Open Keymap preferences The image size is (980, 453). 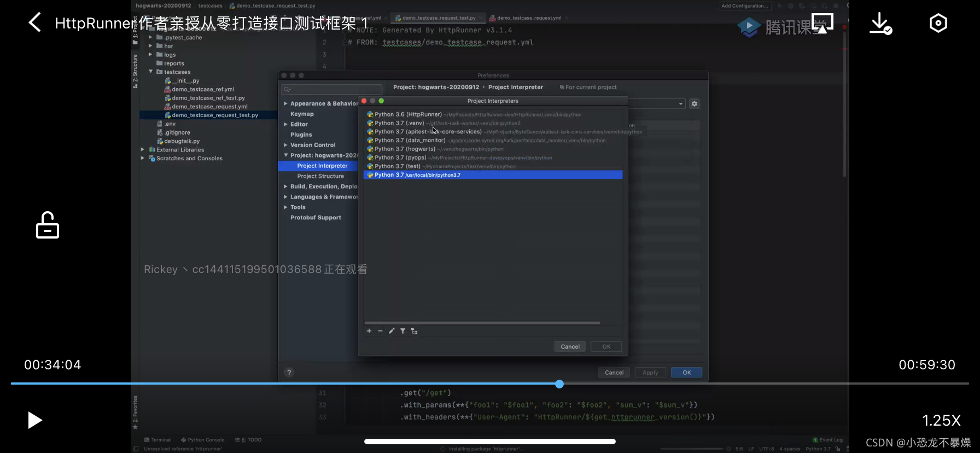[302, 114]
